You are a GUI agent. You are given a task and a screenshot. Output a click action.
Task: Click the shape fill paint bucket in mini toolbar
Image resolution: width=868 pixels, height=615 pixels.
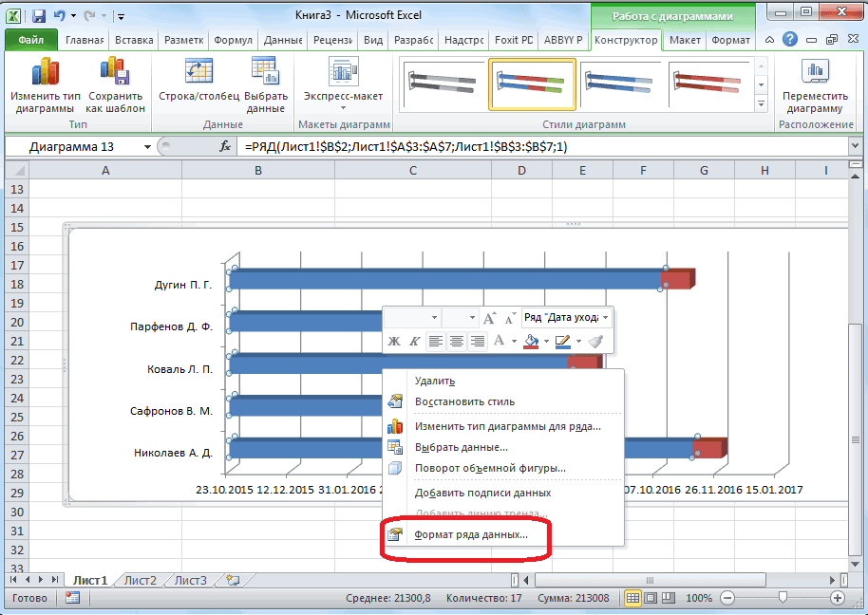point(533,341)
